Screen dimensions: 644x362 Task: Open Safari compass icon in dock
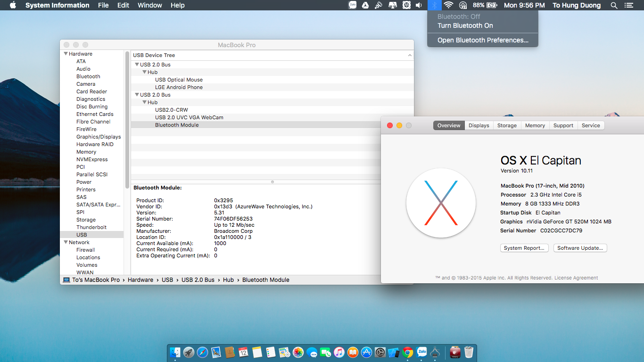[x=203, y=352]
